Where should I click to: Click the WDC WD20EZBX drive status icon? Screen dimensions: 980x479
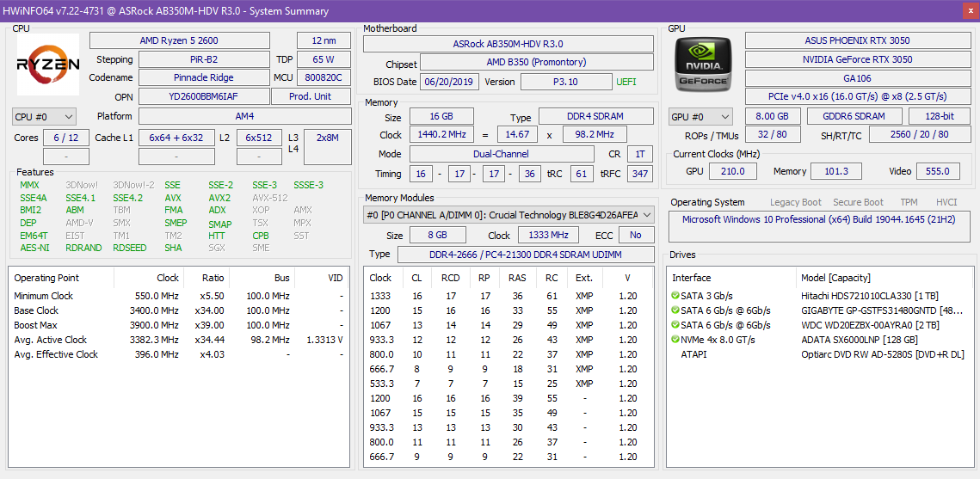click(675, 325)
